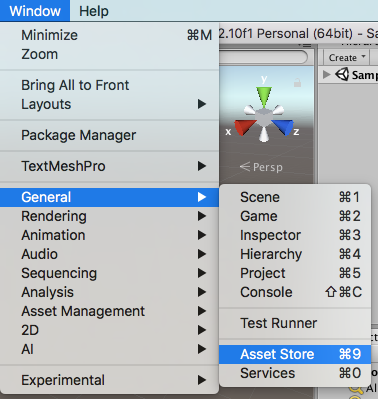Choose Bring All to Front

109,85
